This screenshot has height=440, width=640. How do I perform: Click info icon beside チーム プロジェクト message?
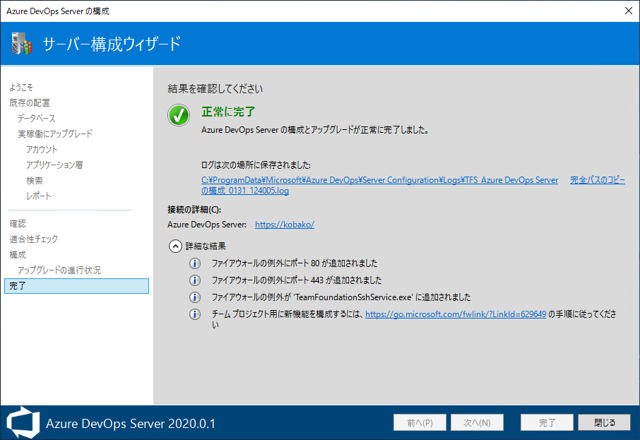tap(195, 314)
